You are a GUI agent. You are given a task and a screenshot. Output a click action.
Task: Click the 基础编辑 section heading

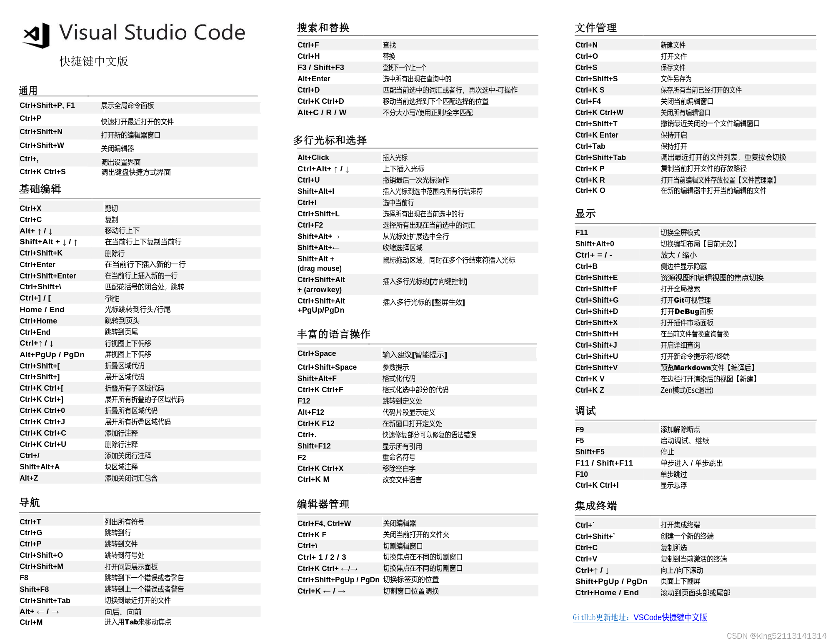(40, 189)
